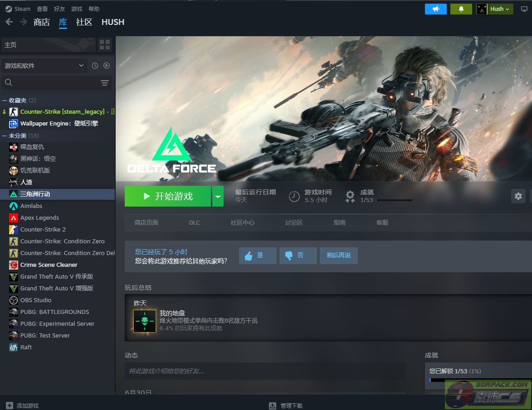
Task: Go to the 商店 tab
Action: (42, 22)
